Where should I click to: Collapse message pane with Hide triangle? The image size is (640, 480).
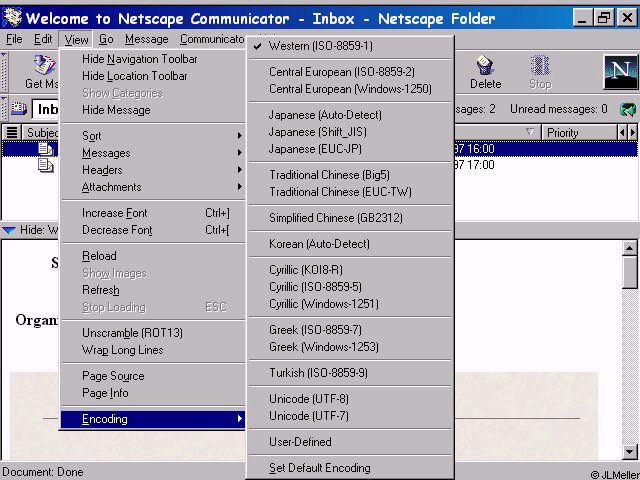point(9,230)
